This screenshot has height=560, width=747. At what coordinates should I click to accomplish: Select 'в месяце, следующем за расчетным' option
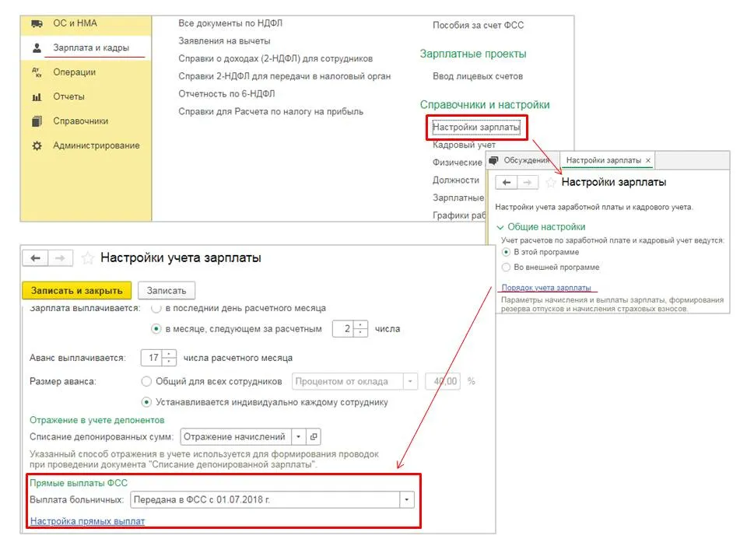click(156, 328)
